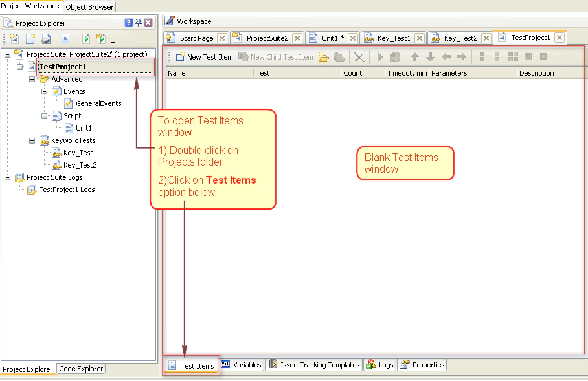Click the Project Explorer help question-mark icon
The image size is (588, 381).
pos(128,23)
